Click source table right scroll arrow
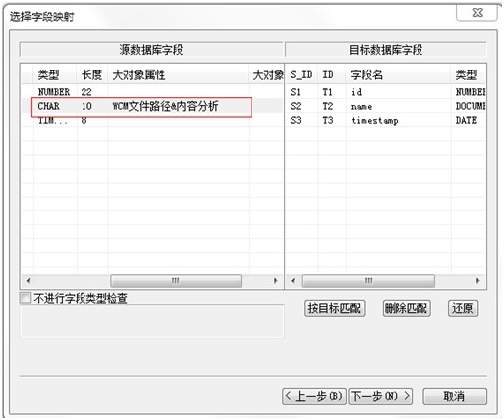The image size is (504, 420). (x=275, y=281)
